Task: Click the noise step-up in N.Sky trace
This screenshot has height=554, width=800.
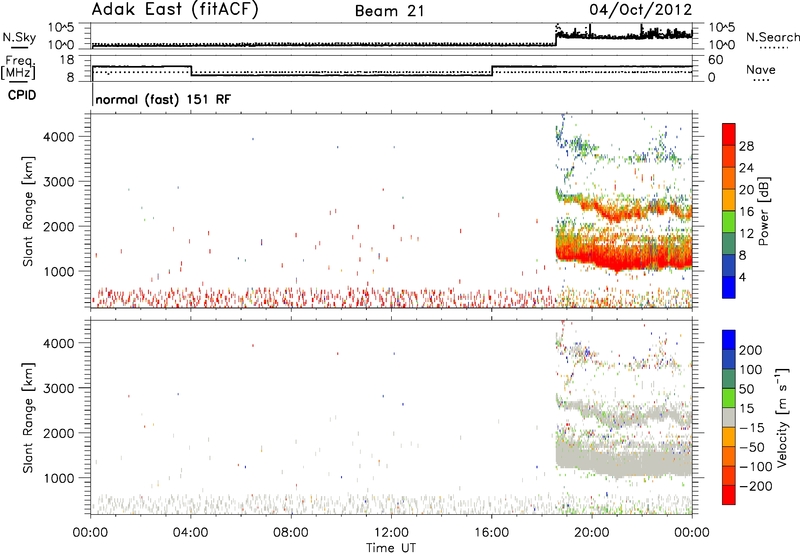Action: pos(556,38)
